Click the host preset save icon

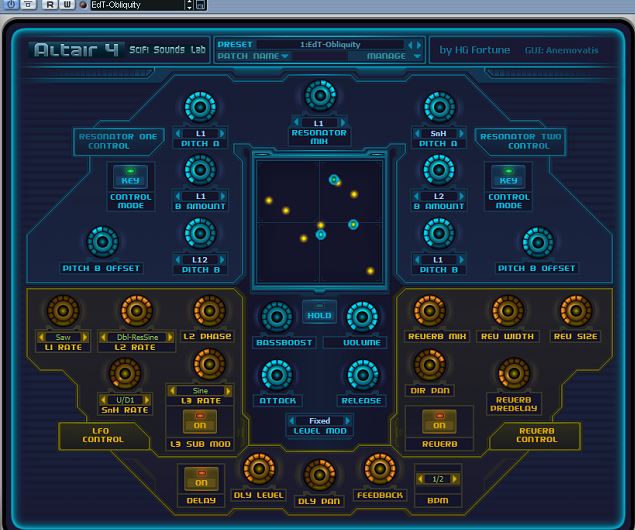click(x=201, y=5)
